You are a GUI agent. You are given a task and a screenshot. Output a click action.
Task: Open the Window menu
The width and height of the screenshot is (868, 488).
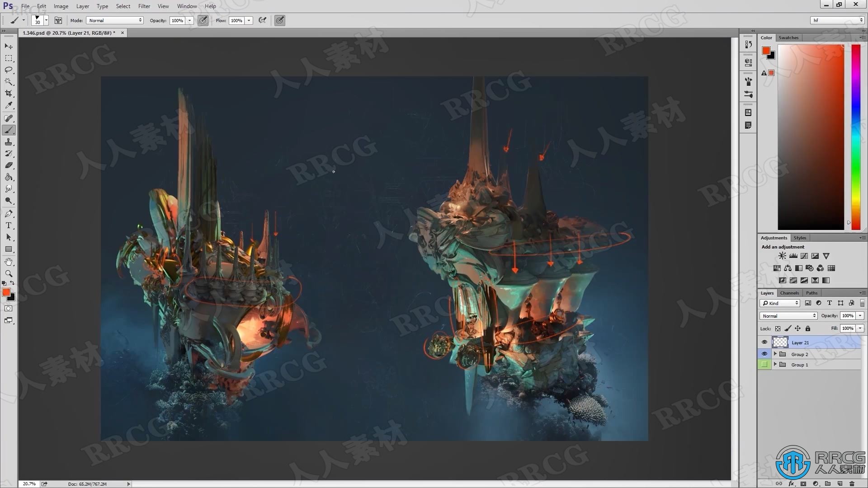187,6
